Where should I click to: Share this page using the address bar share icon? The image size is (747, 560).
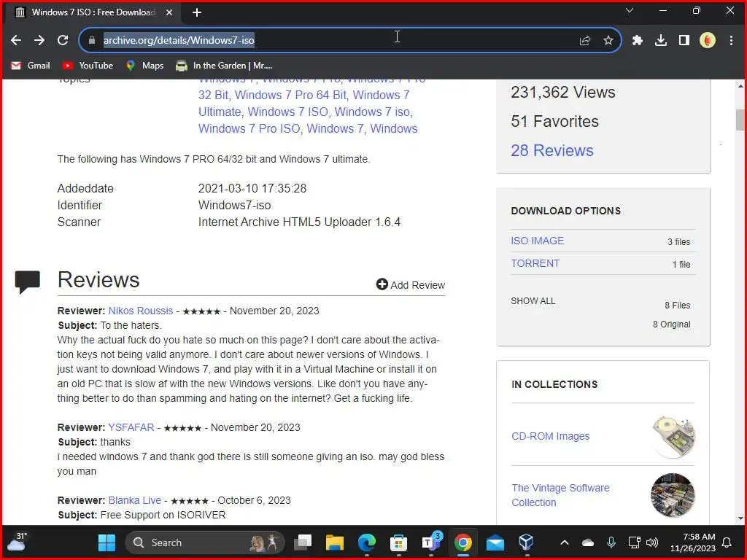point(584,41)
